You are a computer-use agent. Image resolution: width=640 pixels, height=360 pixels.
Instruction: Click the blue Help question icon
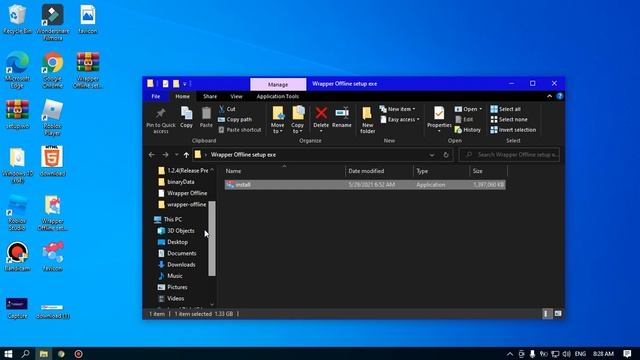pos(560,96)
